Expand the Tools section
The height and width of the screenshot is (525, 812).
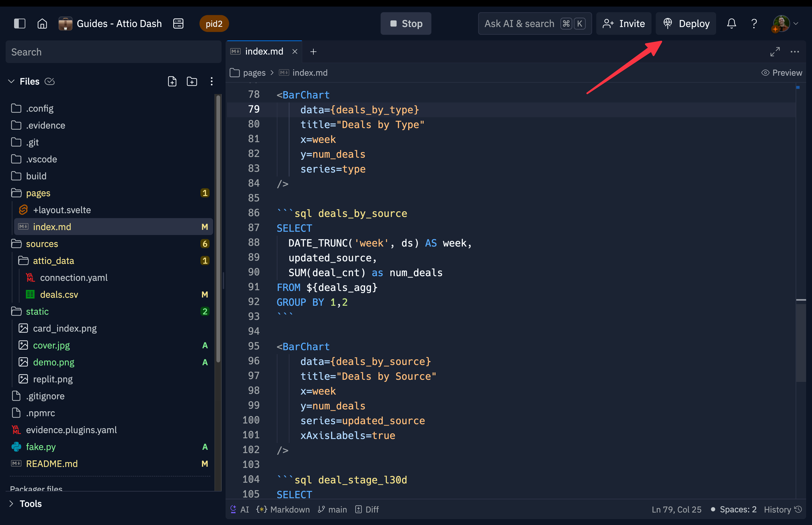point(11,504)
